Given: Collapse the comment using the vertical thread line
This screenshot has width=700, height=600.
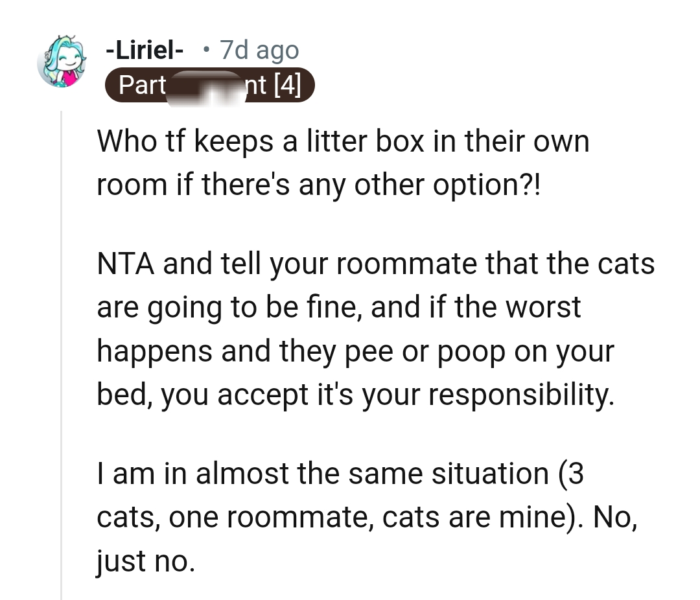Looking at the screenshot, I should pyautogui.click(x=62, y=355).
